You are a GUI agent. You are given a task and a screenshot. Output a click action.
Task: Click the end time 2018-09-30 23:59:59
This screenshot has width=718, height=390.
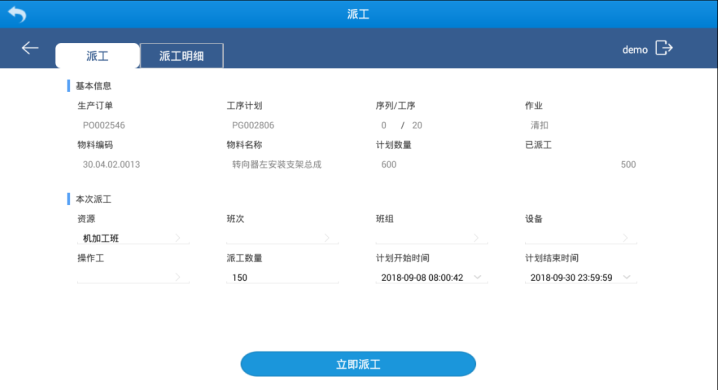pos(571,277)
